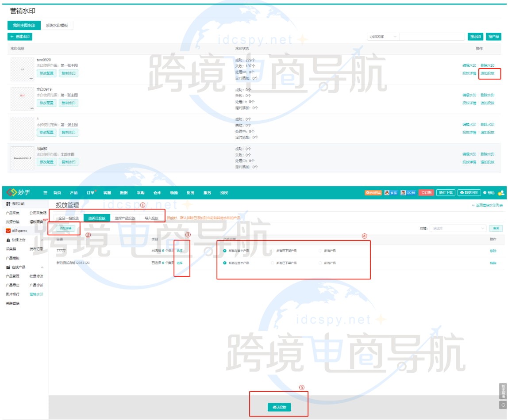Select 所有已下架产品 radio for store 77777
This screenshot has width=508, height=420.
(273, 251)
